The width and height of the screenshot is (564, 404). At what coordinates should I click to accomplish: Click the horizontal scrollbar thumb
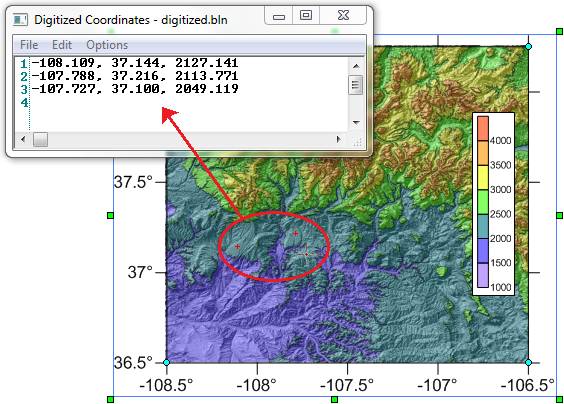(x=41, y=139)
